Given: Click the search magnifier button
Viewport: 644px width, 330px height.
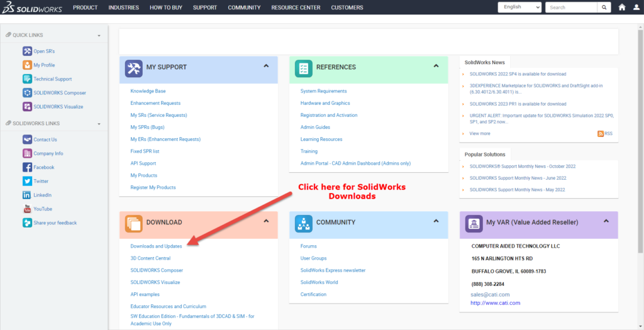Looking at the screenshot, I should [604, 8].
